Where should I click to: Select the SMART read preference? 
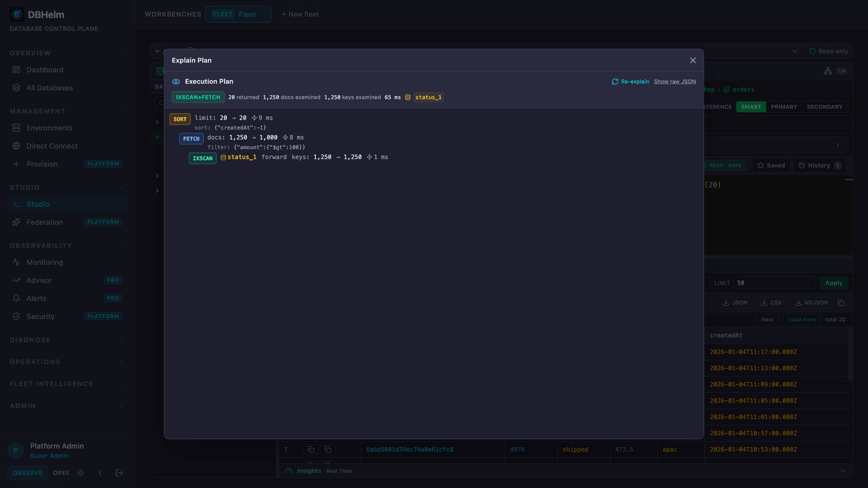pyautogui.click(x=751, y=107)
